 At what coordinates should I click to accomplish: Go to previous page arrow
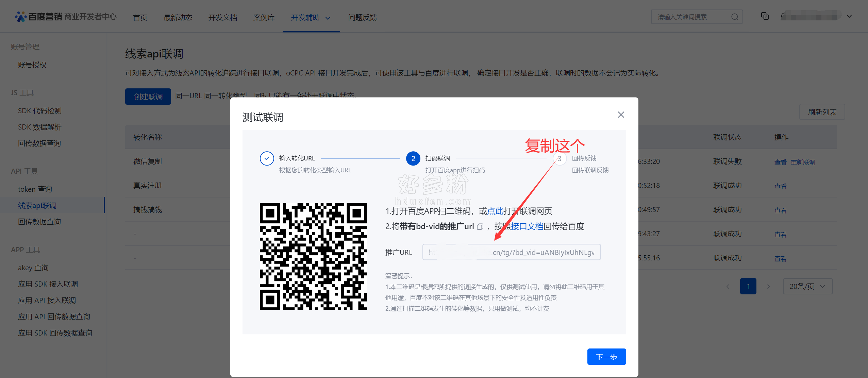[x=728, y=287]
